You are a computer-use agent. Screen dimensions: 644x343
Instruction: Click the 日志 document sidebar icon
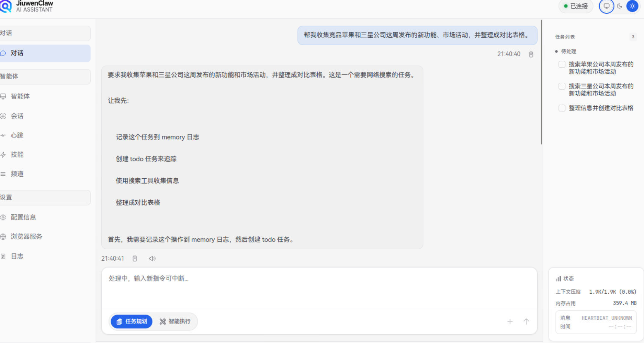(x=3, y=256)
